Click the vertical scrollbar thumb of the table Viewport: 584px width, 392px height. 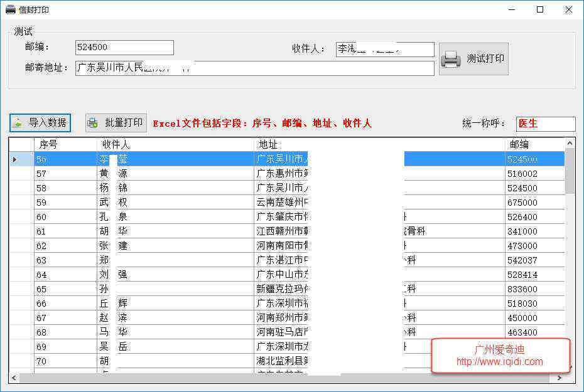coord(570,171)
